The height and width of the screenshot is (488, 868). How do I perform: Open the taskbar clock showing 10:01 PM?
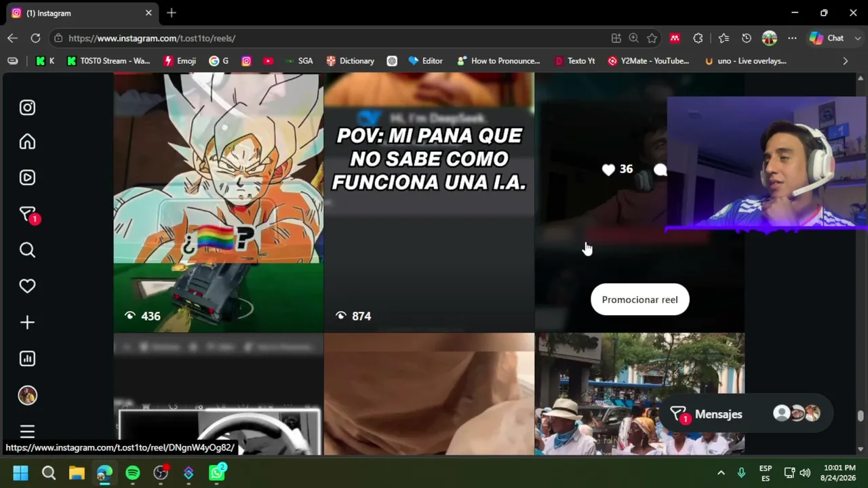[x=838, y=472]
